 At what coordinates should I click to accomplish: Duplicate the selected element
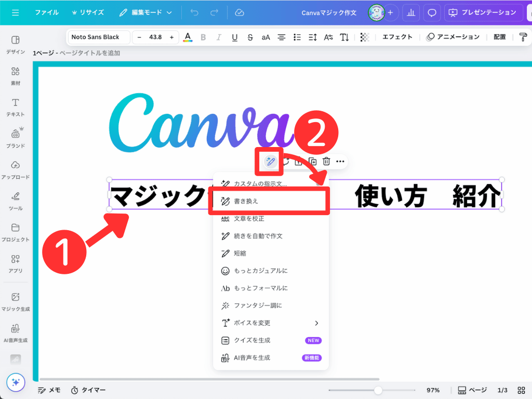coord(312,162)
